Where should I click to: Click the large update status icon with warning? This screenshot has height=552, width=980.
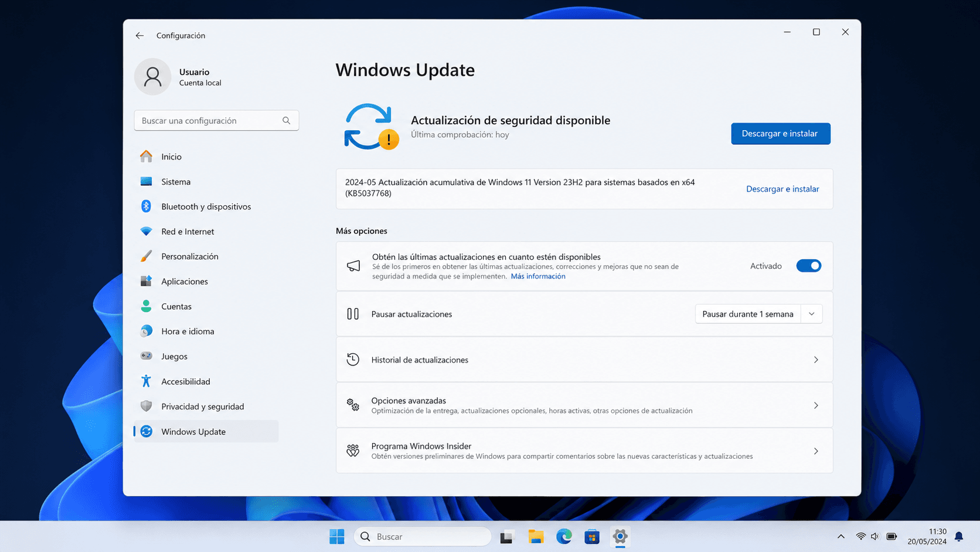click(371, 127)
